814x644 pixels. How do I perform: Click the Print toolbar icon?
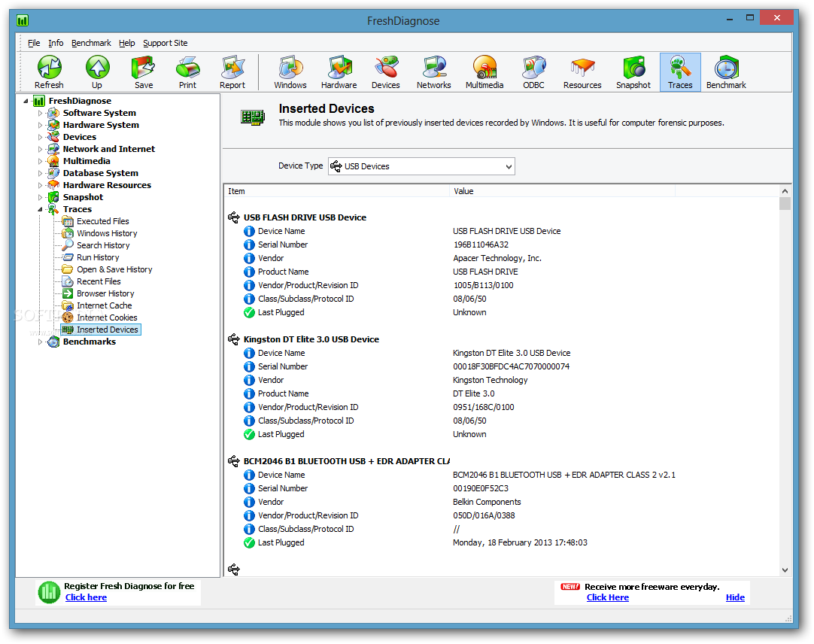187,72
